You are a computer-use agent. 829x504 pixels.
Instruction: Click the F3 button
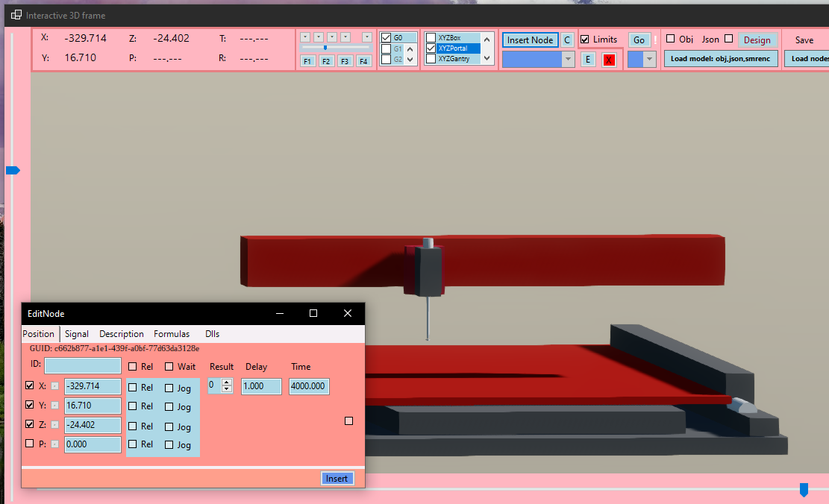point(345,61)
